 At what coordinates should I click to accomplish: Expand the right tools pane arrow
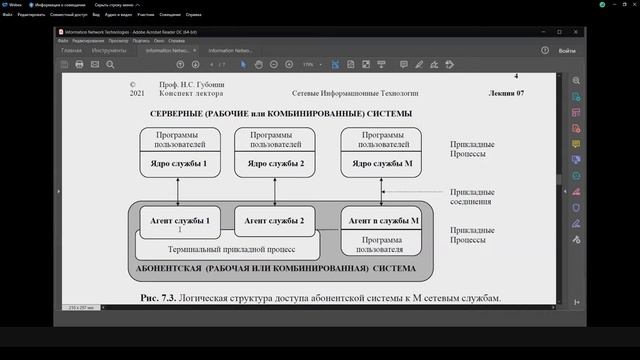point(577,302)
